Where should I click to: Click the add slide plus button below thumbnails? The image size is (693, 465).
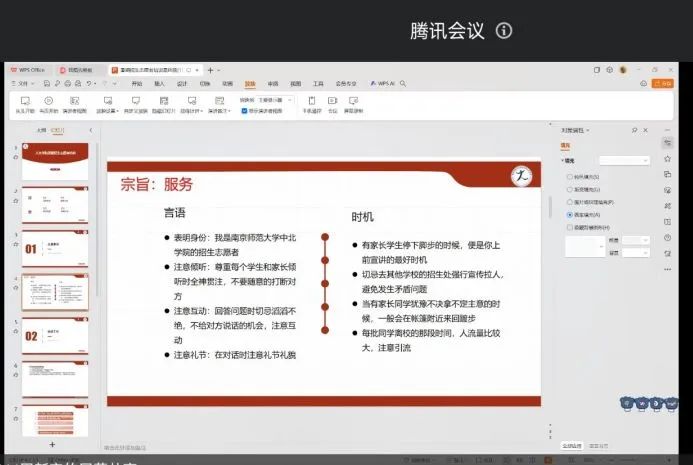coord(52,443)
